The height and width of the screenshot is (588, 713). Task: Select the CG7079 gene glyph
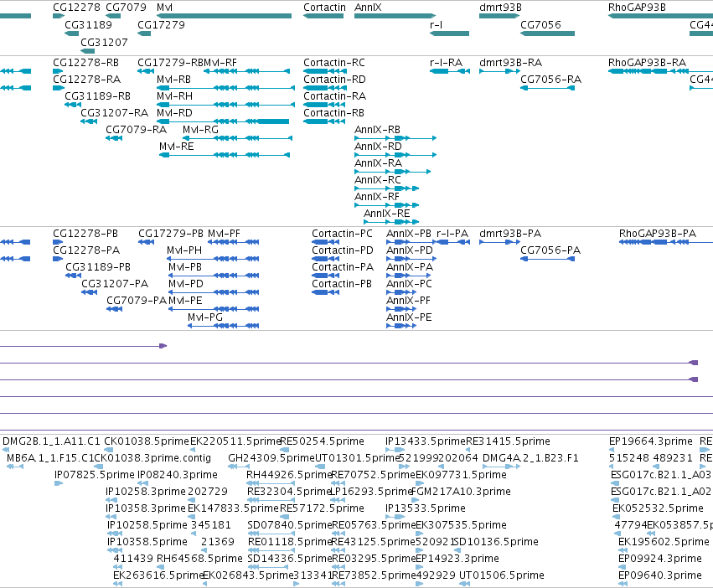[113, 16]
